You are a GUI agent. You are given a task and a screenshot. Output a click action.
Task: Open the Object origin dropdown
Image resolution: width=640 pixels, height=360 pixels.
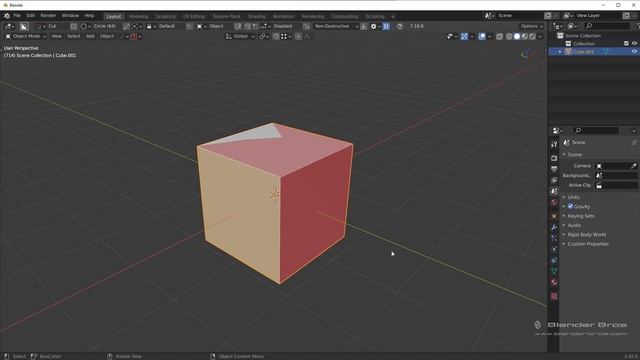(x=210, y=26)
